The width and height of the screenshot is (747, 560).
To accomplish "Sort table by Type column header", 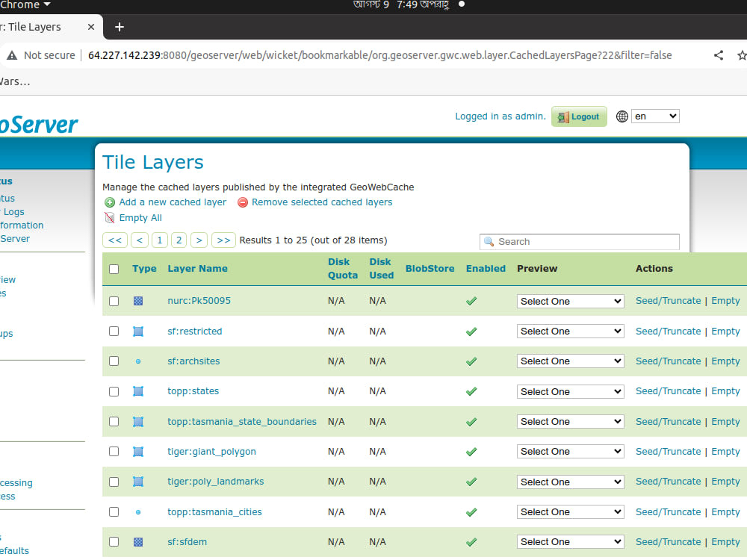I will 144,269.
